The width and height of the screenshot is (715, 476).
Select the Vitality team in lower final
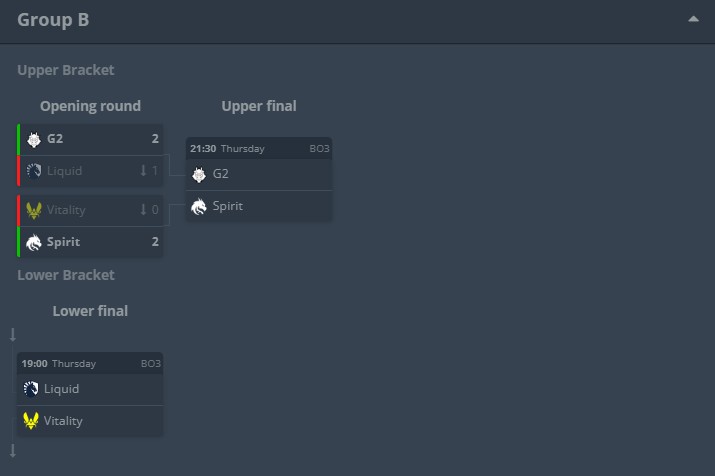tap(63, 421)
